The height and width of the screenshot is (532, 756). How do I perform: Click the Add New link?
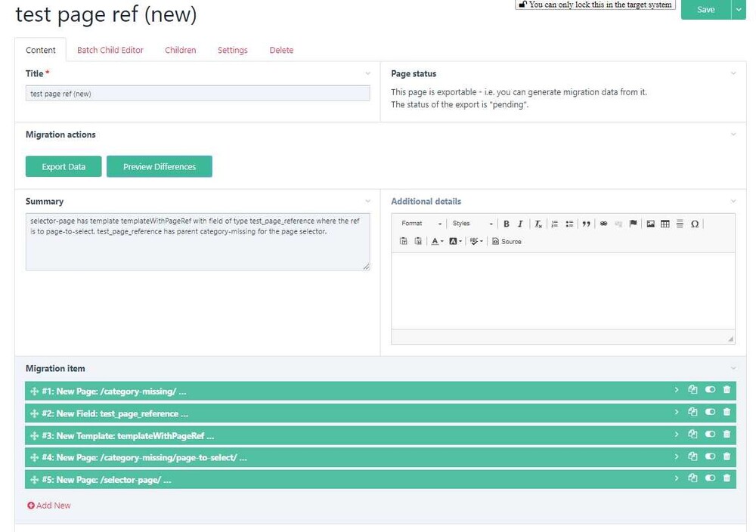(x=49, y=506)
